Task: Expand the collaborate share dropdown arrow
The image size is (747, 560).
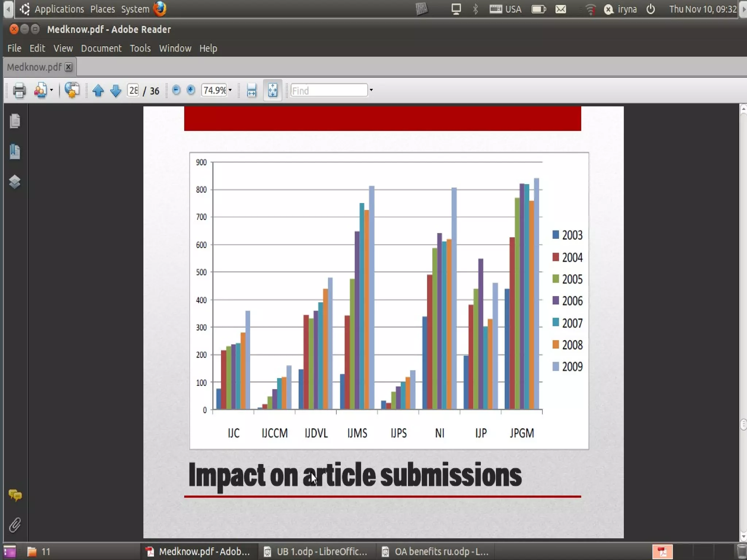Action: coord(51,90)
